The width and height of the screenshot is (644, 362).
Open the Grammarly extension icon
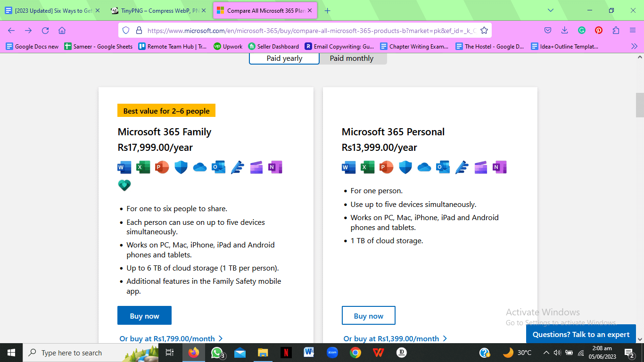click(x=582, y=31)
